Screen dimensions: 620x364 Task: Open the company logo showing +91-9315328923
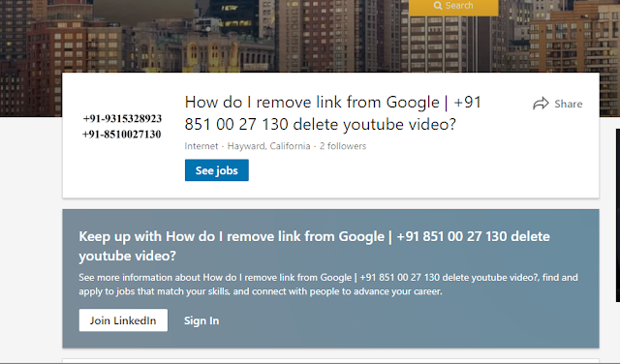click(122, 126)
